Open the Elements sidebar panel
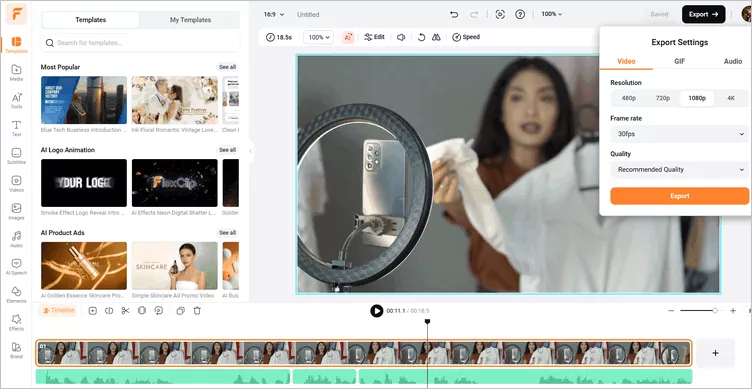 (16, 295)
